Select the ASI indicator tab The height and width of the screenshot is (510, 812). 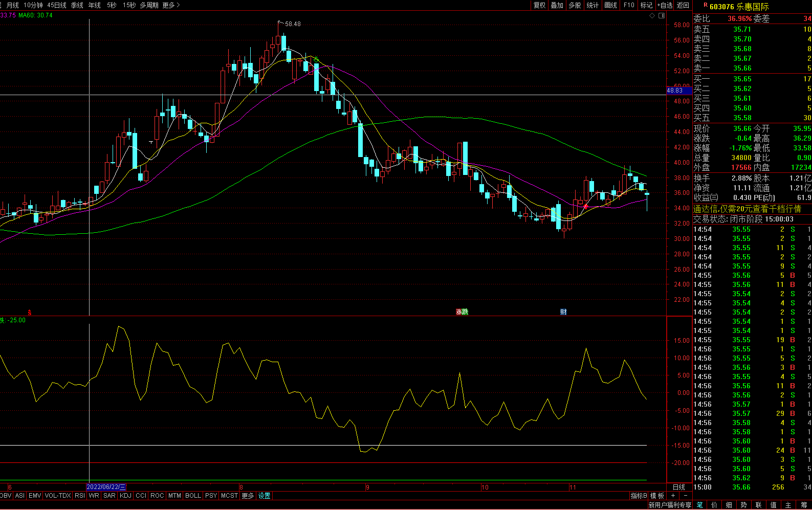(x=20, y=496)
